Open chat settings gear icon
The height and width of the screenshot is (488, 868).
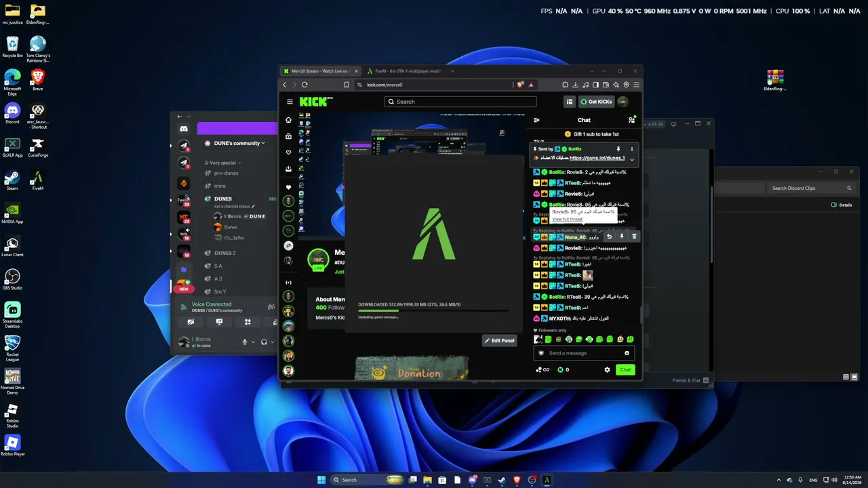point(607,369)
